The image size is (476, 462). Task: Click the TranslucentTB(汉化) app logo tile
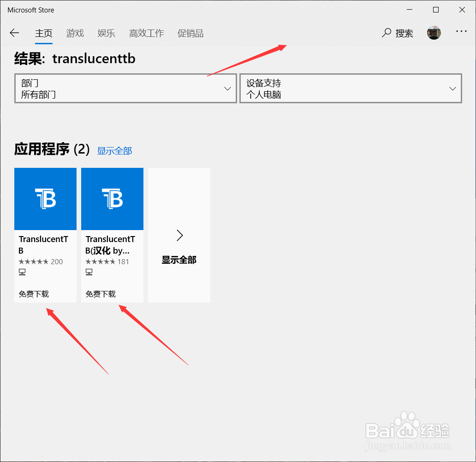(113, 199)
